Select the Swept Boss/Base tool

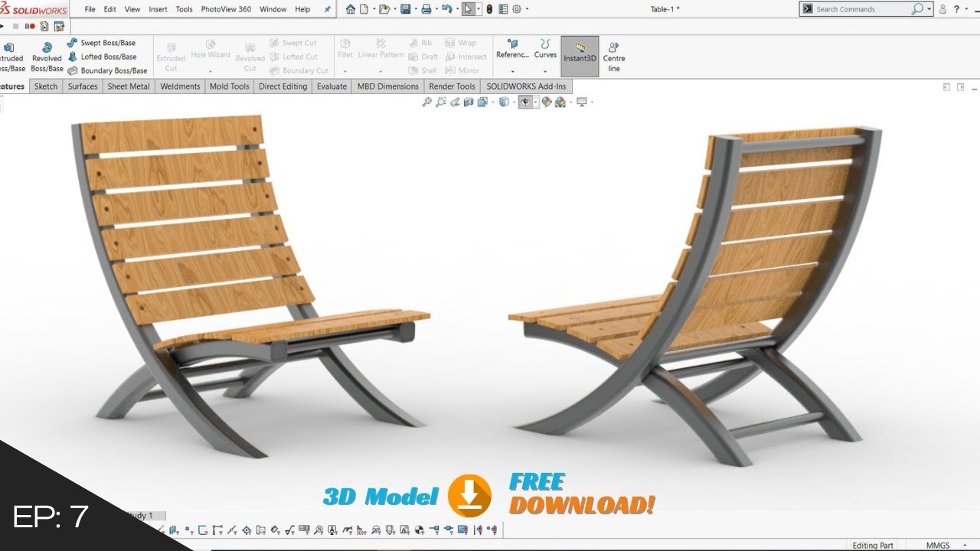[x=101, y=43]
